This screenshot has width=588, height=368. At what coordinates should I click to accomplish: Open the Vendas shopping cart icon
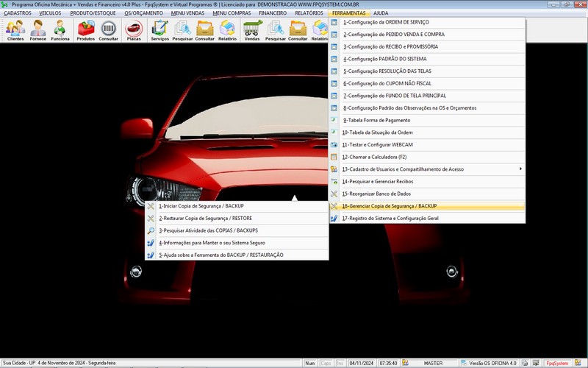252,29
